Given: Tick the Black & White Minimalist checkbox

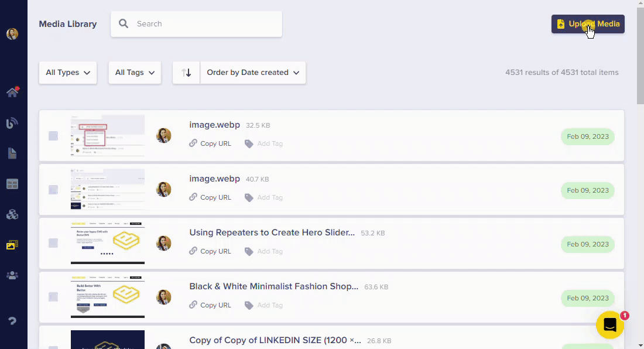Looking at the screenshot, I should tap(53, 297).
